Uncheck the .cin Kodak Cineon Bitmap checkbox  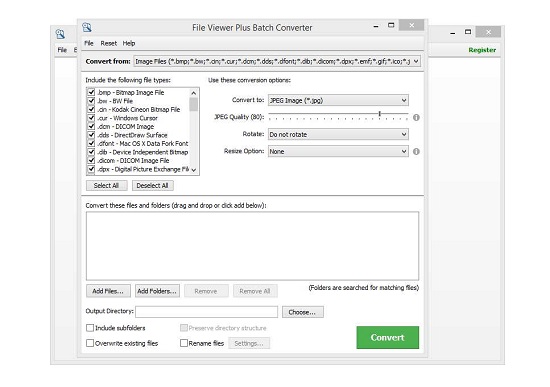[x=91, y=109]
